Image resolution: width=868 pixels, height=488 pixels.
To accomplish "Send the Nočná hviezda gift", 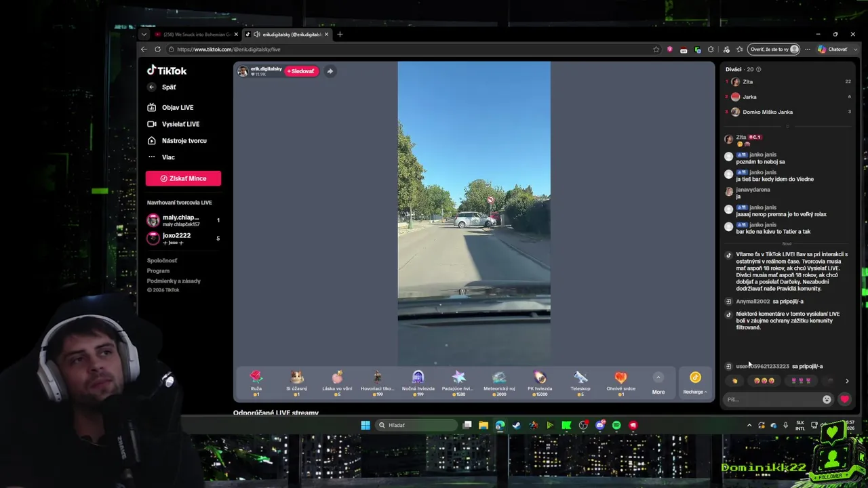I will (x=418, y=383).
